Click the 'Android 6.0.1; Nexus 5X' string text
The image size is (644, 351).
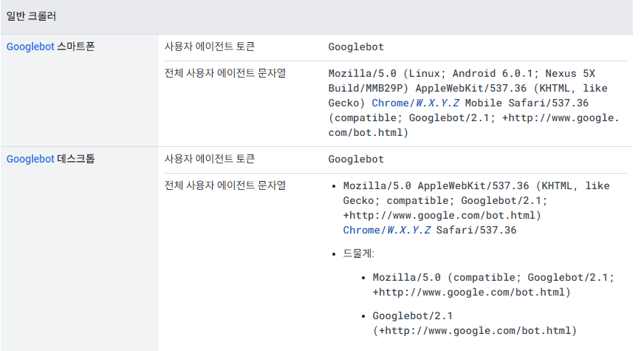click(524, 73)
